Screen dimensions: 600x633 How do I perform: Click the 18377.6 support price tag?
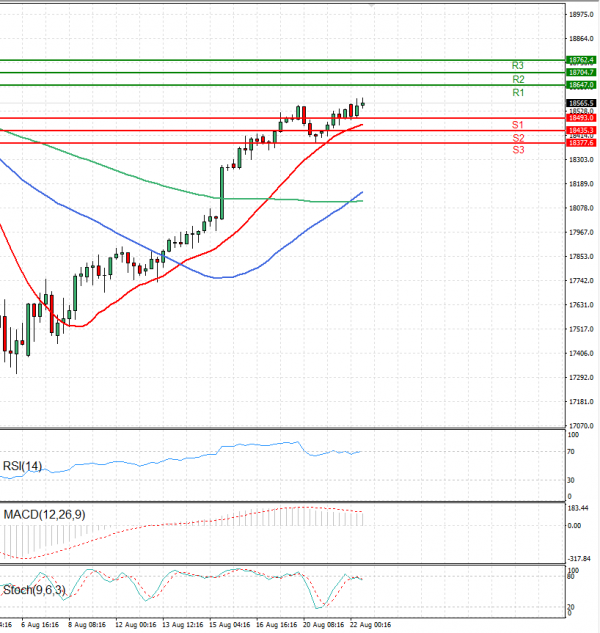[581, 143]
